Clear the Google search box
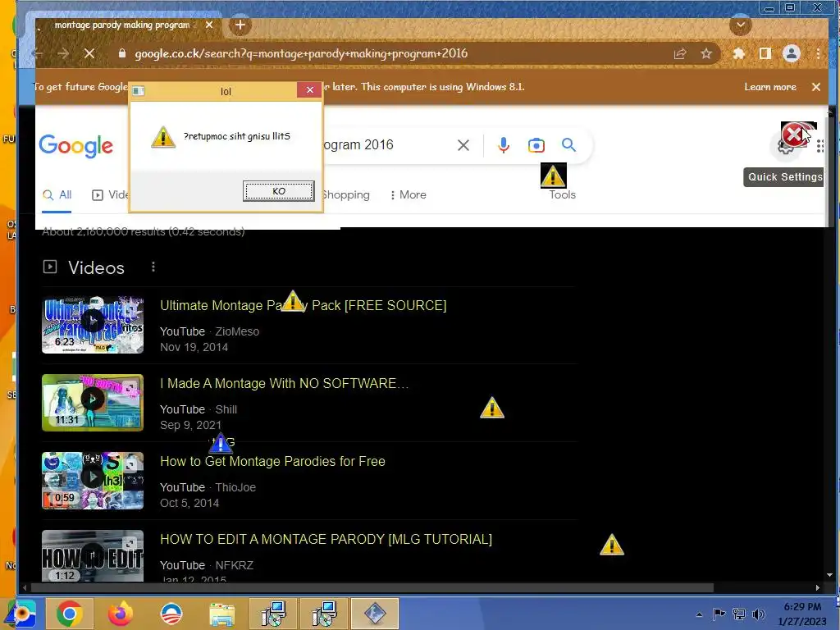The image size is (840, 630). point(463,145)
